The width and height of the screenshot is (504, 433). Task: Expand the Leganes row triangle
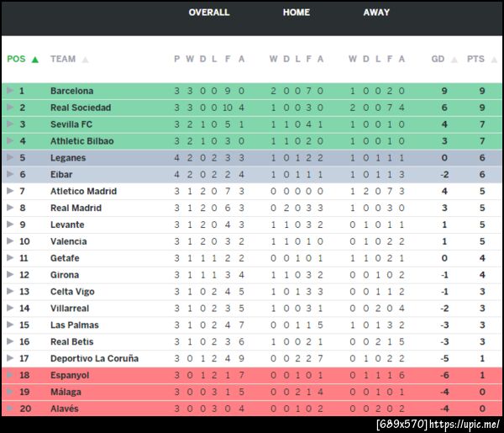coord(10,157)
